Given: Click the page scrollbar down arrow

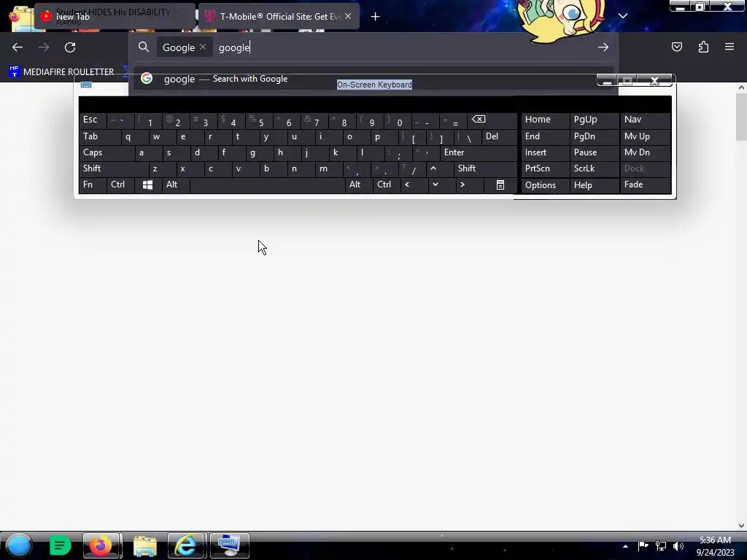Looking at the screenshot, I should pos(741,526).
